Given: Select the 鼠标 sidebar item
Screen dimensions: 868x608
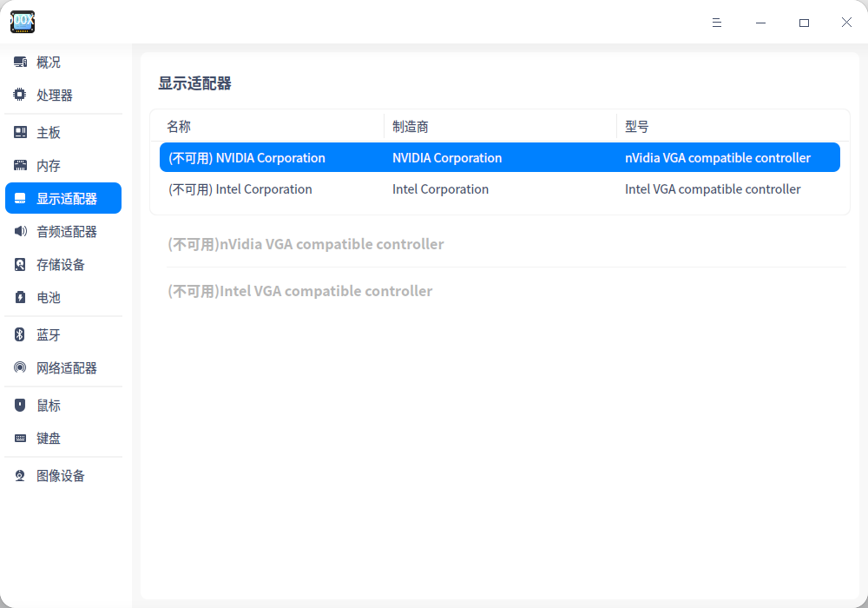Looking at the screenshot, I should [x=63, y=405].
